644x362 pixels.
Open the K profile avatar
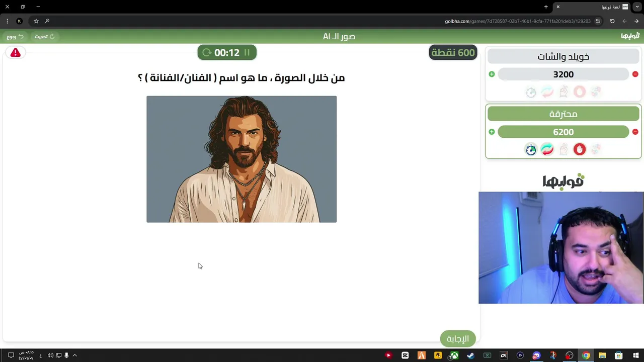[x=20, y=21]
